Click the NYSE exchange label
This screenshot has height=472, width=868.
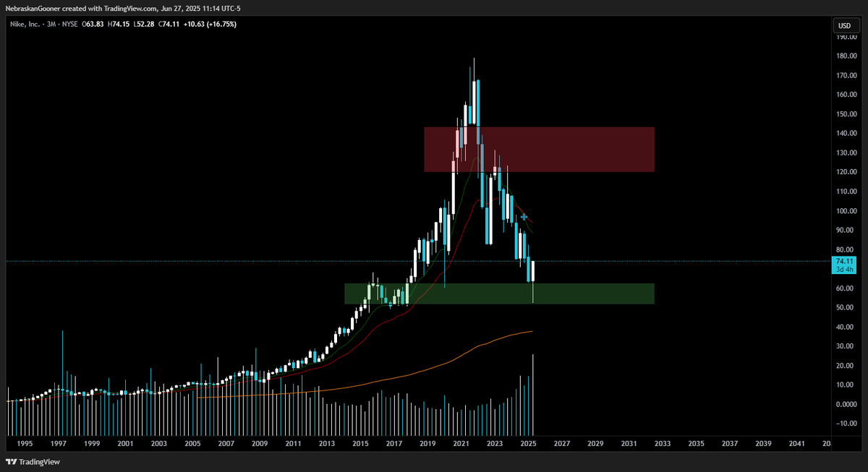pyautogui.click(x=69, y=25)
